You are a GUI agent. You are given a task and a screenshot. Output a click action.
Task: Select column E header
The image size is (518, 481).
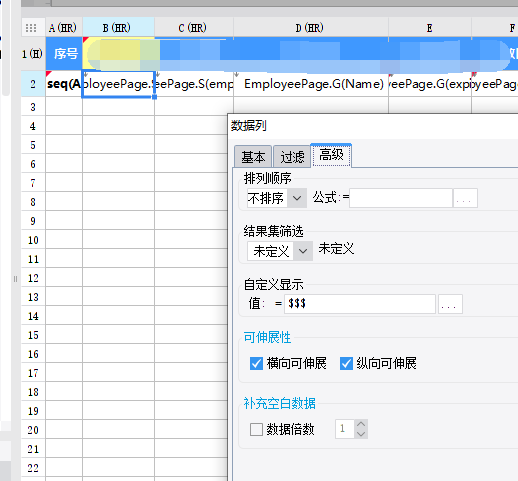coord(430,28)
